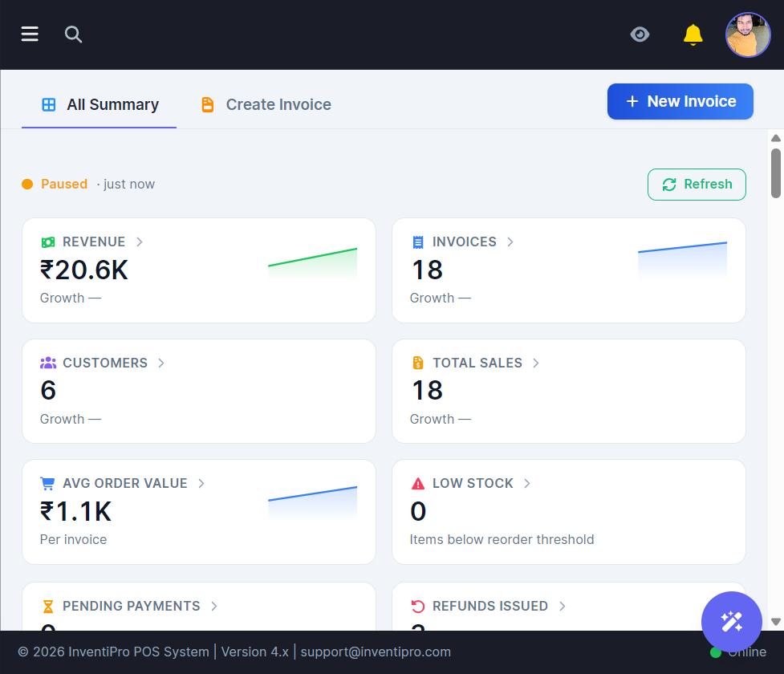Open the Pending Payments chevron
This screenshot has height=674, width=784.
click(214, 606)
